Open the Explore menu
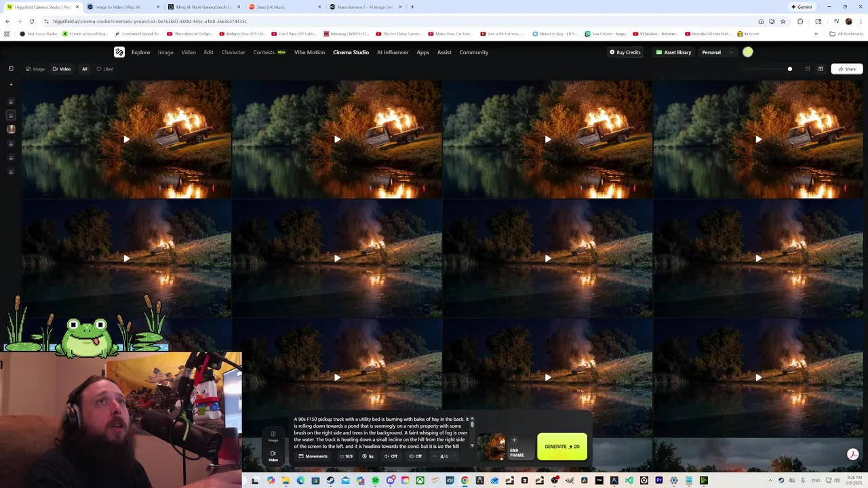 (140, 52)
